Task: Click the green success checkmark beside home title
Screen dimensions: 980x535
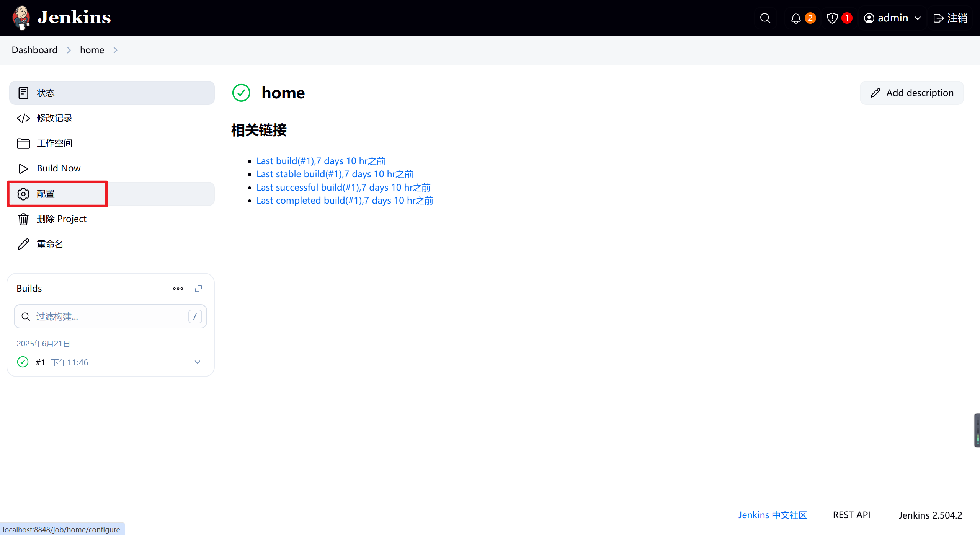Action: tap(241, 93)
